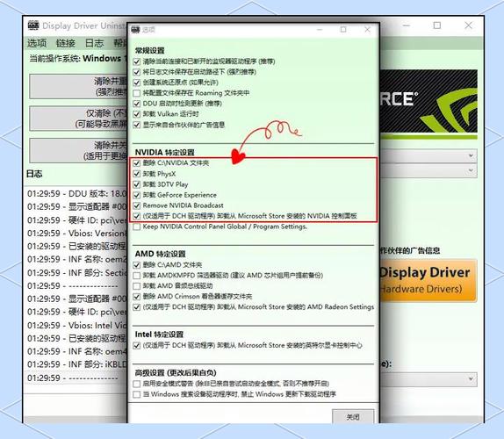Open the 链接 menu in main window

66,43
